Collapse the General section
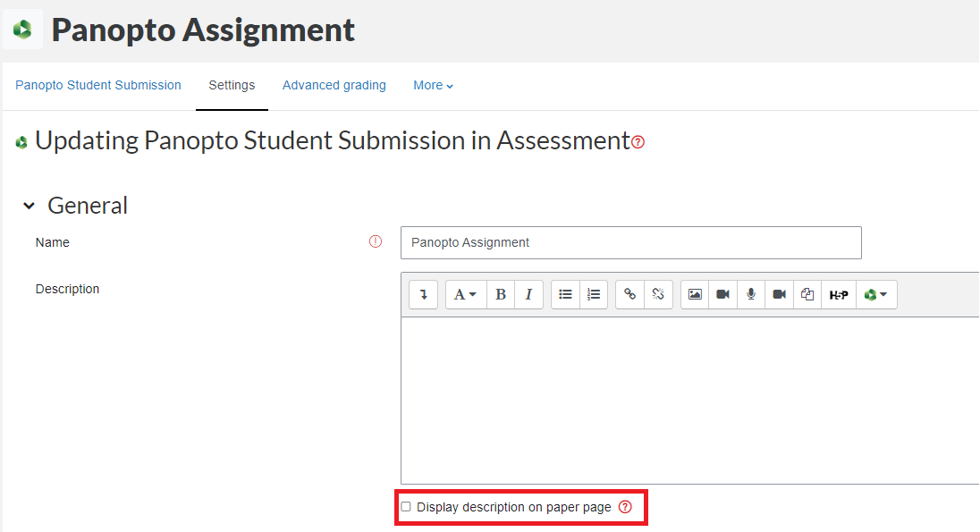The width and height of the screenshot is (980, 532). (29, 206)
